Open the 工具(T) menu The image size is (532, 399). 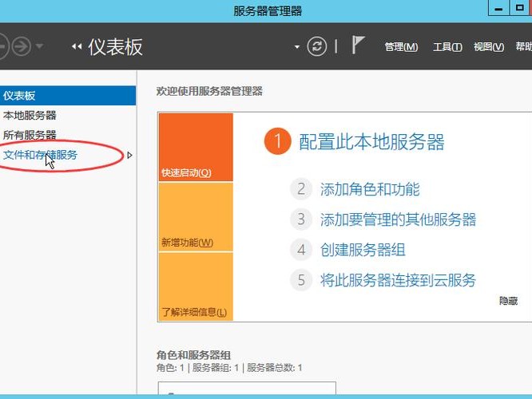click(447, 47)
